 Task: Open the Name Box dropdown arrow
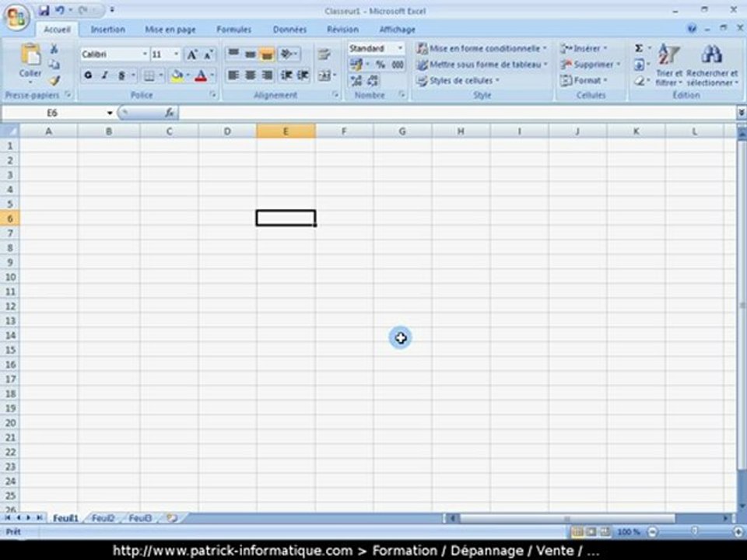click(110, 113)
